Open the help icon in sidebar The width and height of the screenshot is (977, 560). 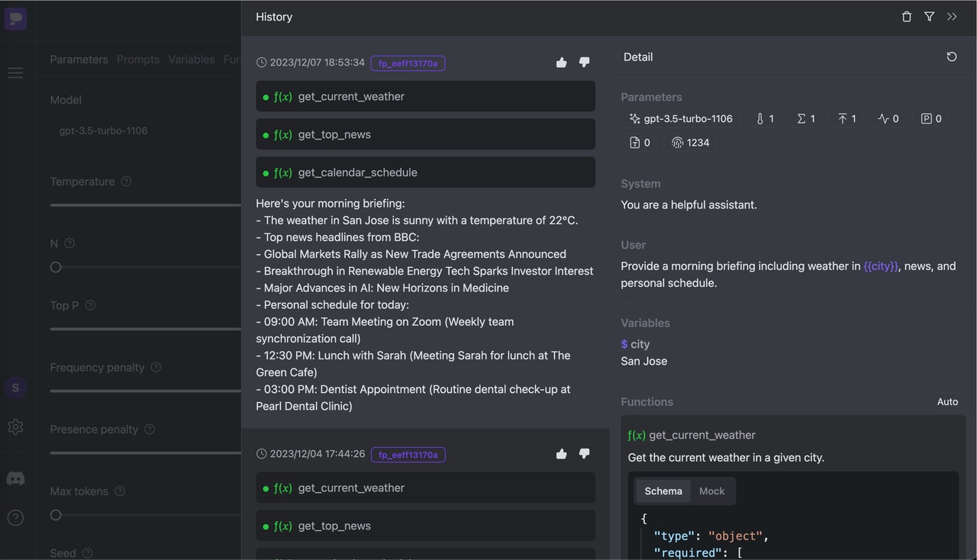click(x=15, y=518)
